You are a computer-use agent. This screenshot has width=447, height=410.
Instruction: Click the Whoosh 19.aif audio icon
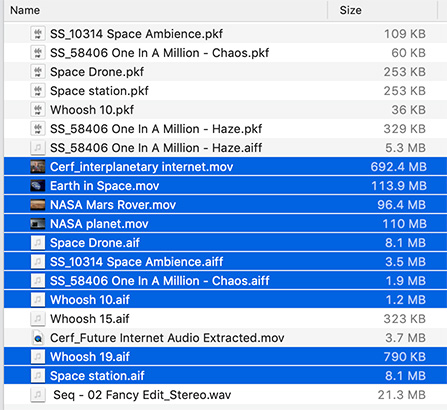(x=38, y=357)
